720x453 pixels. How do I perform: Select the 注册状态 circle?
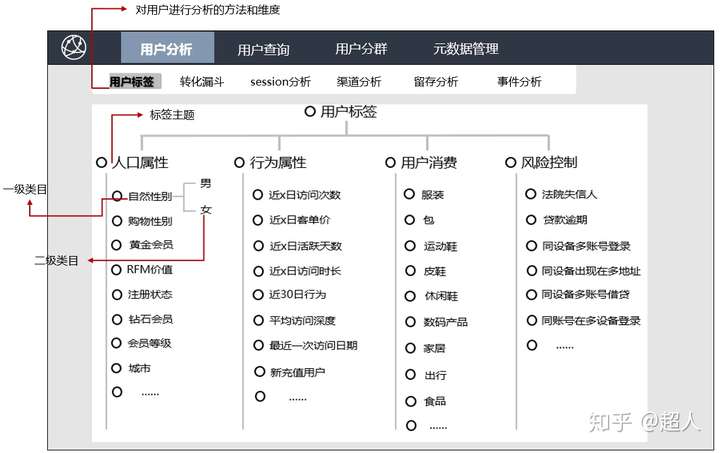click(x=117, y=294)
